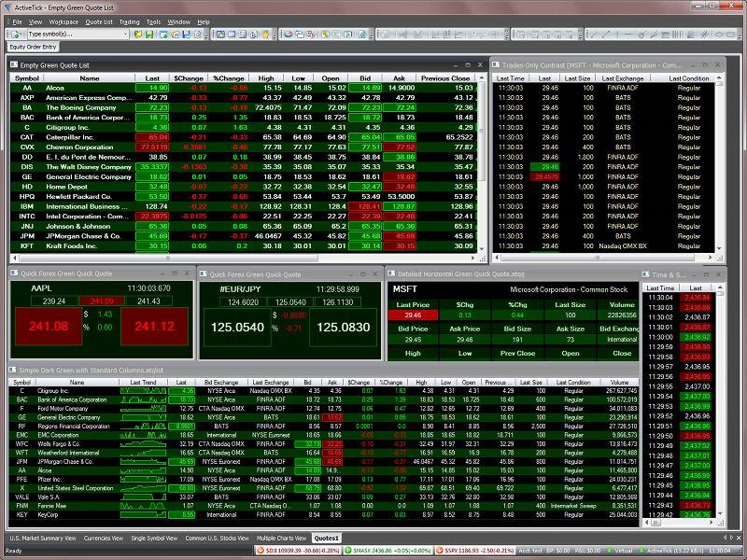Click the trend line drawing tool icon
This screenshot has height=560, width=747.
click(594, 35)
